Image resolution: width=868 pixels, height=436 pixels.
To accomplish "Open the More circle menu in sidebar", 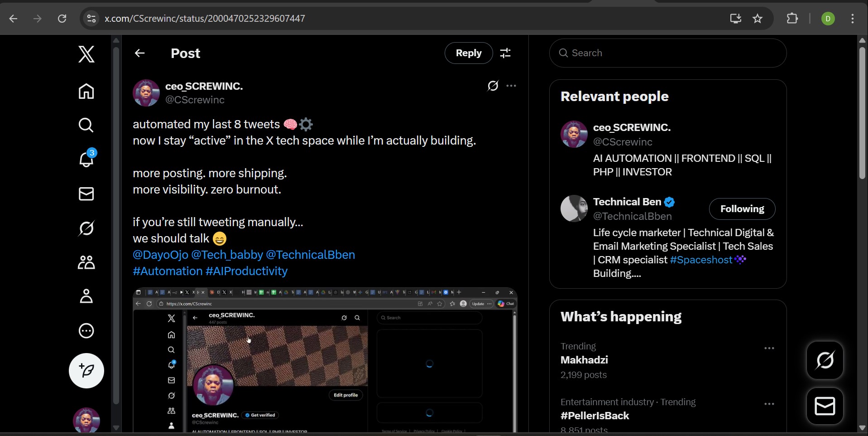I will pyautogui.click(x=86, y=331).
